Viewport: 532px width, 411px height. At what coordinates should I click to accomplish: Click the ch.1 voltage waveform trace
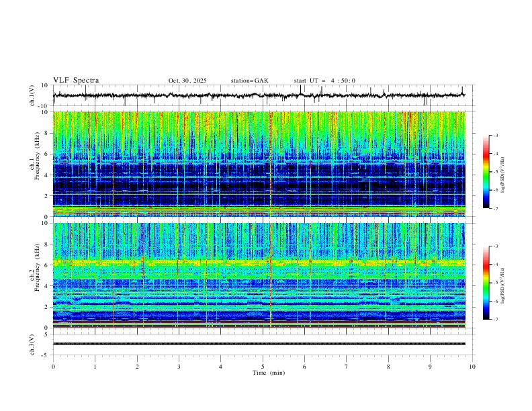pos(259,95)
